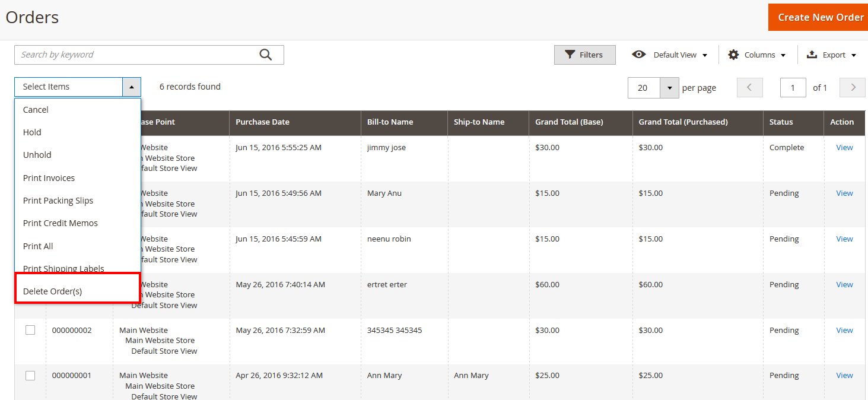
Task: Go to next page arrow
Action: coord(853,87)
